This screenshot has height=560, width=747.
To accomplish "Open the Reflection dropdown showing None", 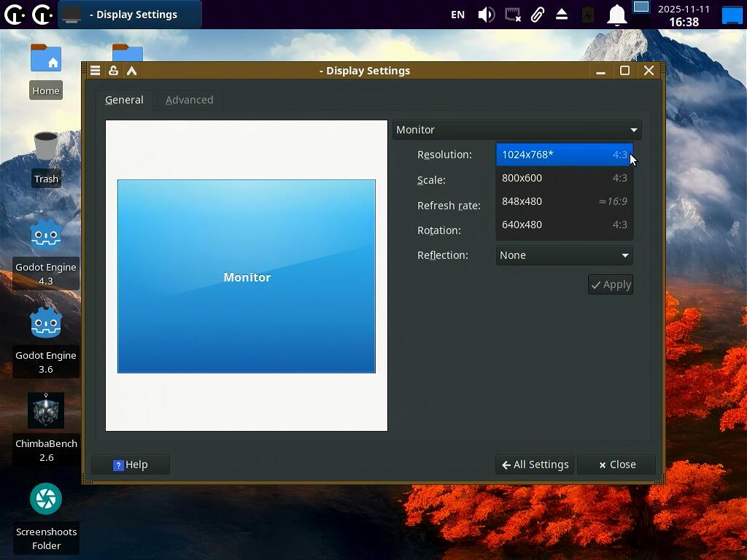I will pyautogui.click(x=563, y=255).
